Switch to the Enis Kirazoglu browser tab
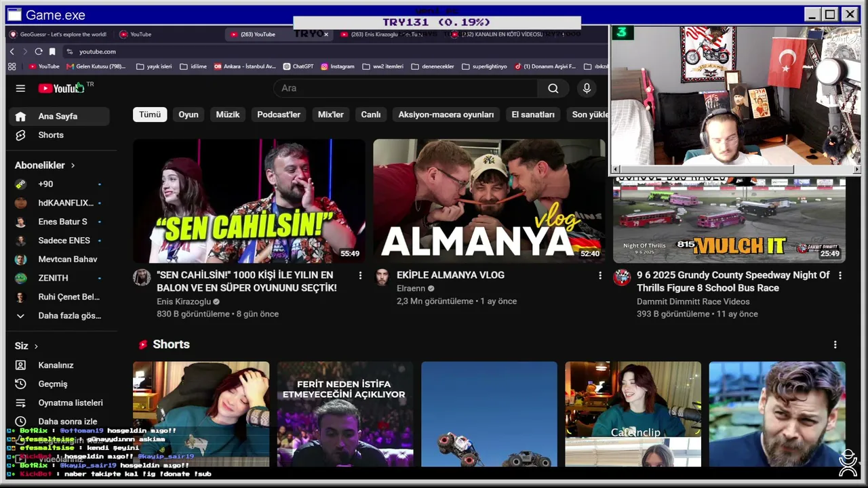 (387, 35)
